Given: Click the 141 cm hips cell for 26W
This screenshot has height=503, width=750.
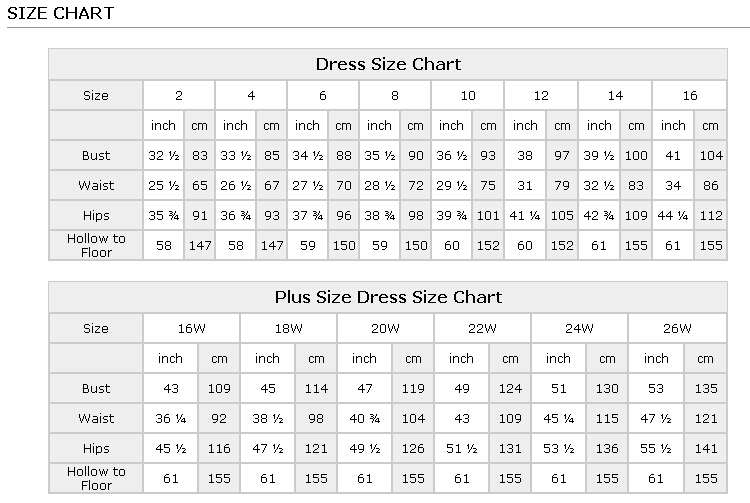Looking at the screenshot, I should pos(706,449).
